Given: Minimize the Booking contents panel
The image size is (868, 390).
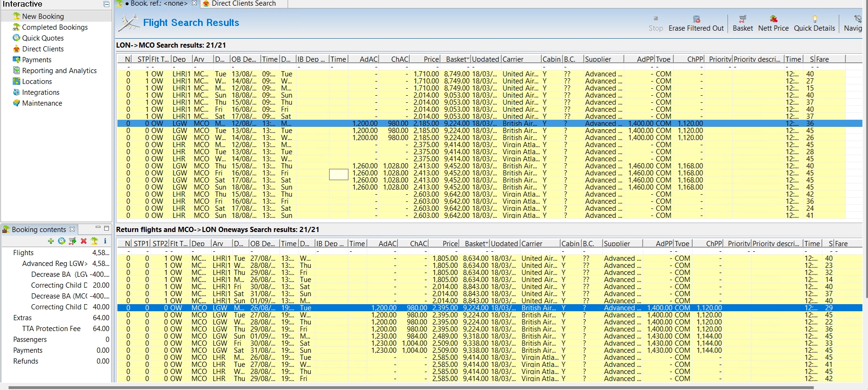Looking at the screenshot, I should pos(98,228).
